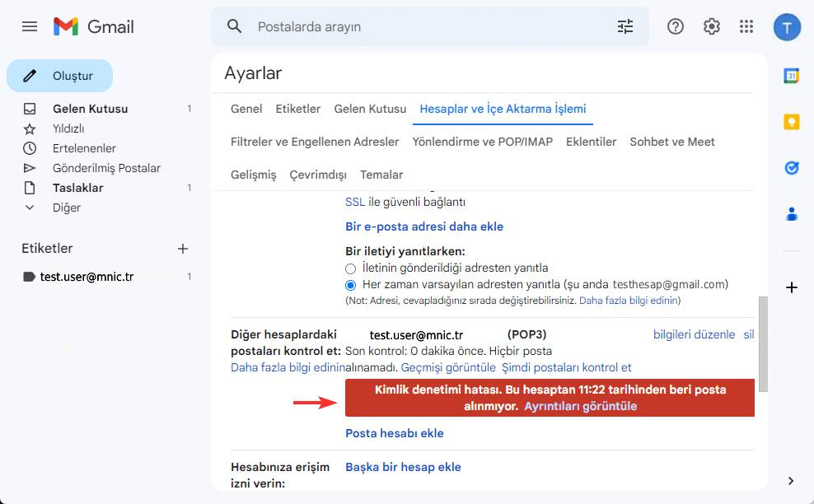Select 'İletinin gönderildiği adresten yanıtla' radio option
The image size is (814, 504).
click(x=351, y=268)
